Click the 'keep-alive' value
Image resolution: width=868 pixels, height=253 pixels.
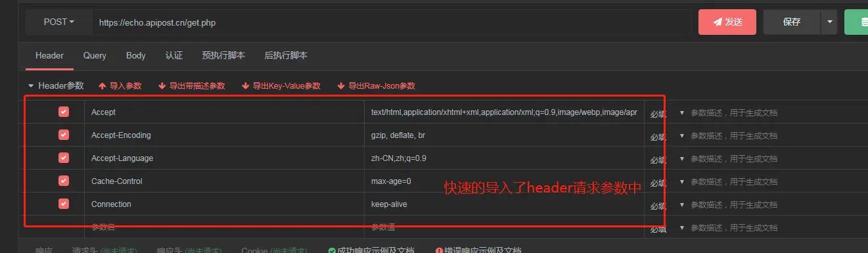coord(389,204)
